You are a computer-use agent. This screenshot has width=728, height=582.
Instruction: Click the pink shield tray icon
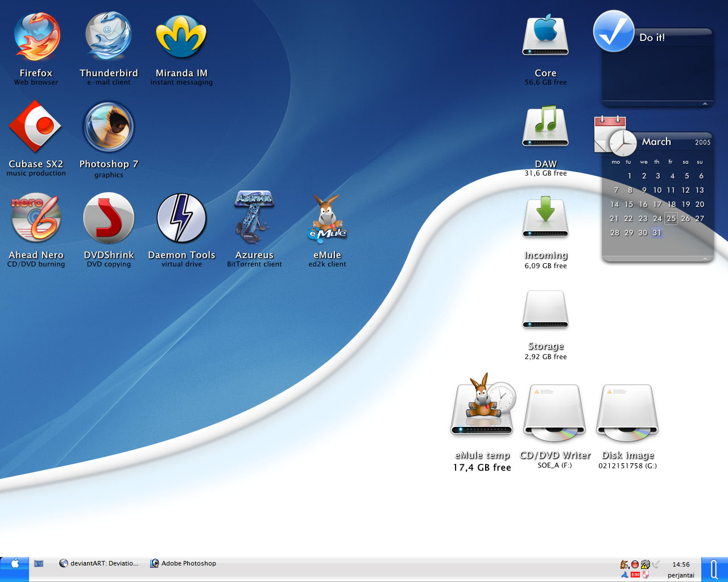point(646,575)
